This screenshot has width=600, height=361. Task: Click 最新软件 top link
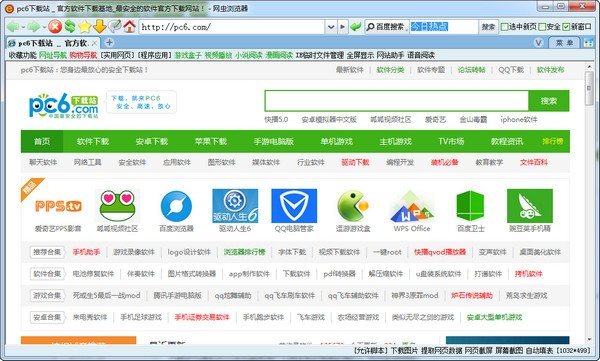[x=350, y=70]
